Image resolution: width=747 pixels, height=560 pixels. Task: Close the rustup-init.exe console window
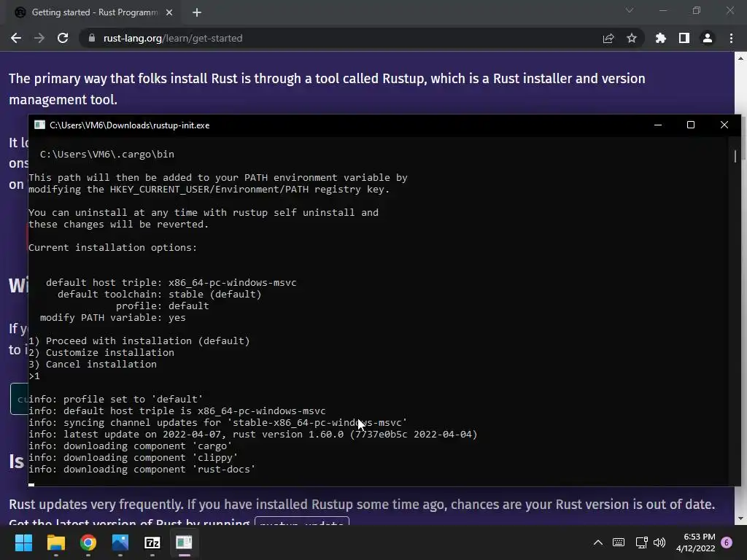[x=724, y=125]
